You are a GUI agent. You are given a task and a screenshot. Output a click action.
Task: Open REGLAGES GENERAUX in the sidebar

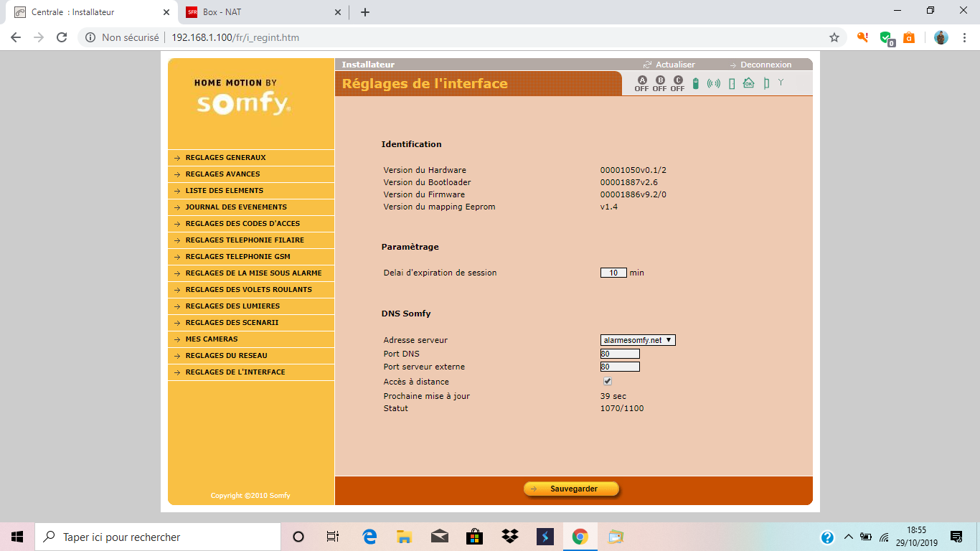coord(225,158)
